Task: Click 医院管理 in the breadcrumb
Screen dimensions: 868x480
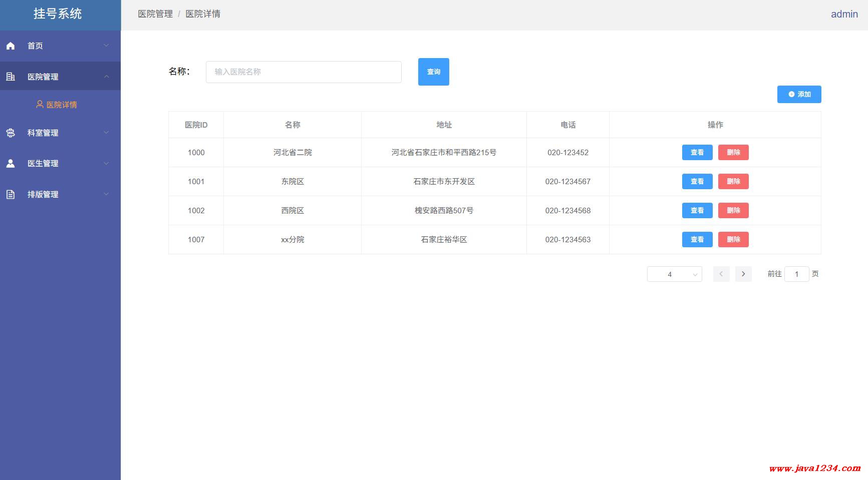Action: click(155, 14)
